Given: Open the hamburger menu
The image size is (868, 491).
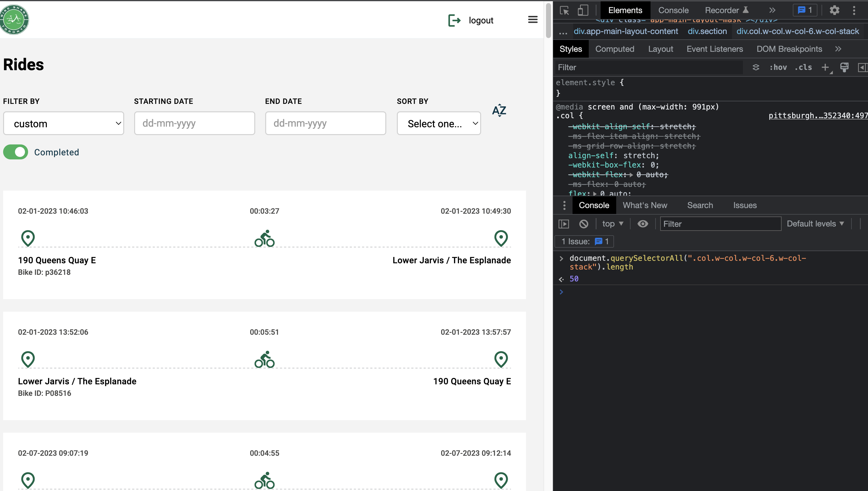Looking at the screenshot, I should tap(533, 20).
